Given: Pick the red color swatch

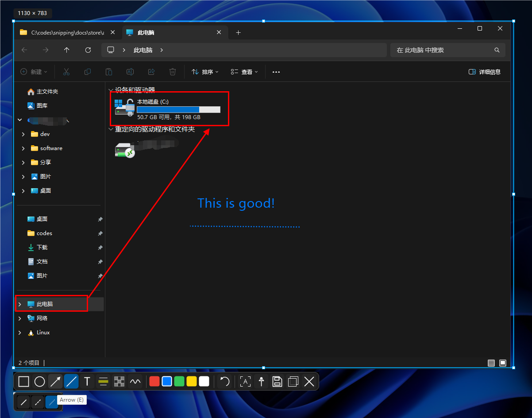Looking at the screenshot, I should pos(154,381).
